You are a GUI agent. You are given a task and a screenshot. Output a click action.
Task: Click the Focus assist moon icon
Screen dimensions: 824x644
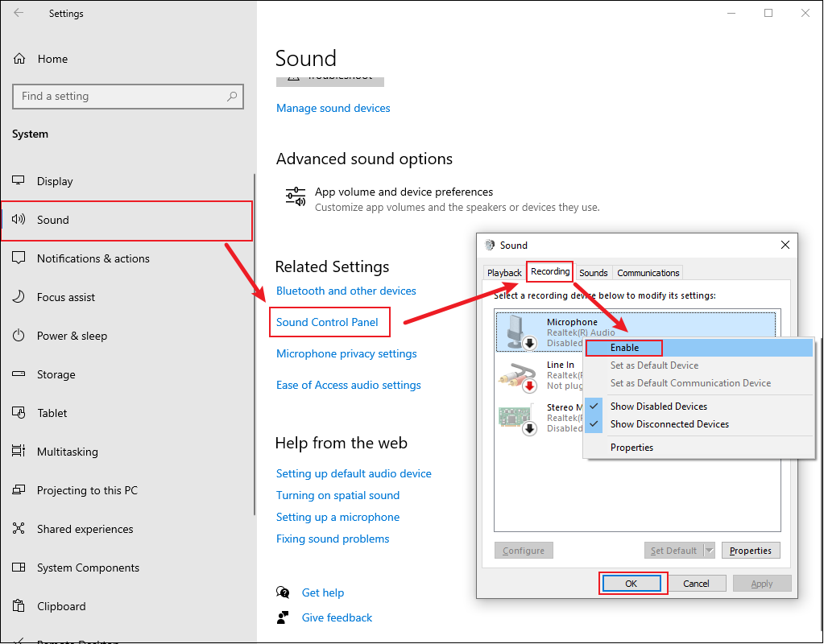(x=20, y=297)
